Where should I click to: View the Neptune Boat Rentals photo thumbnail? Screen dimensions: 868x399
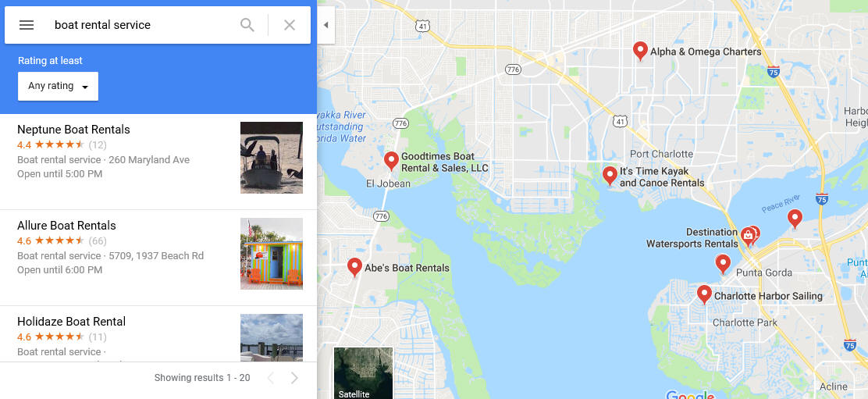point(272,158)
